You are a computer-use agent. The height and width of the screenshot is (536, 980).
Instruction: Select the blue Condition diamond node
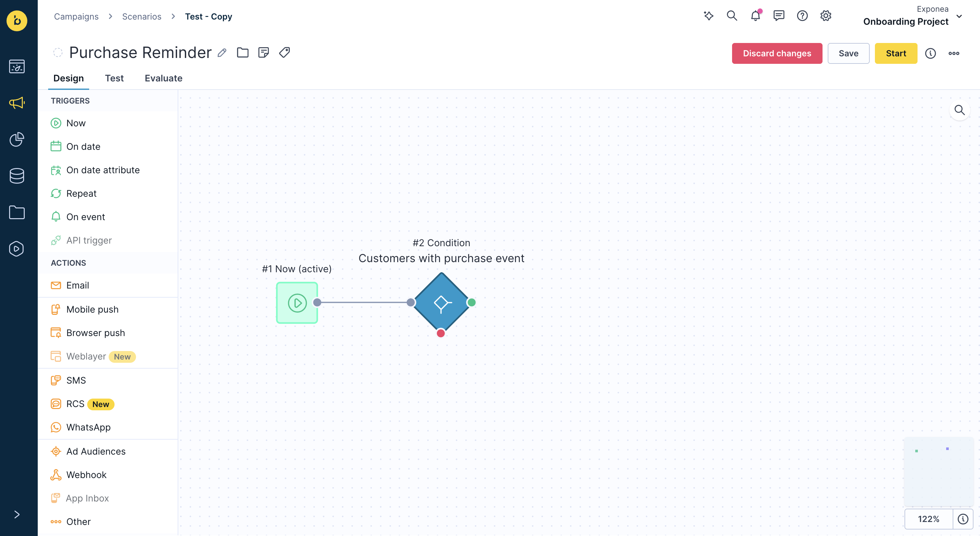click(x=441, y=303)
